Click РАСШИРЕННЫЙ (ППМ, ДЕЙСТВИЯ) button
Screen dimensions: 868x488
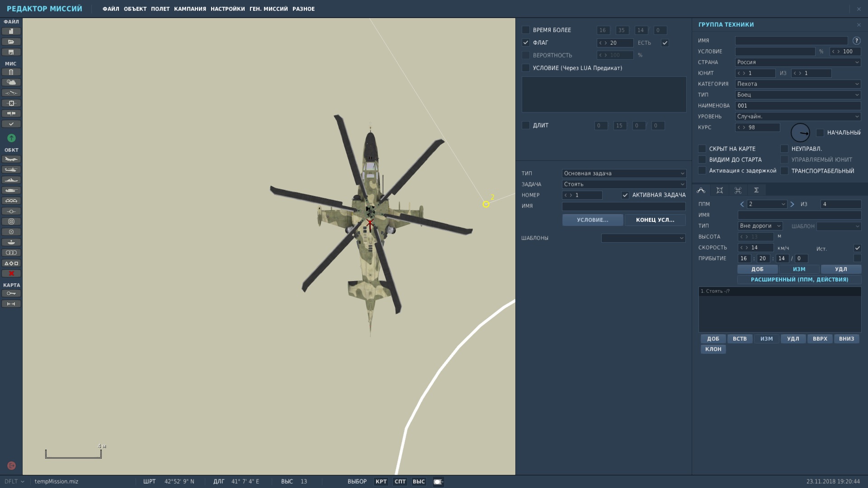799,280
